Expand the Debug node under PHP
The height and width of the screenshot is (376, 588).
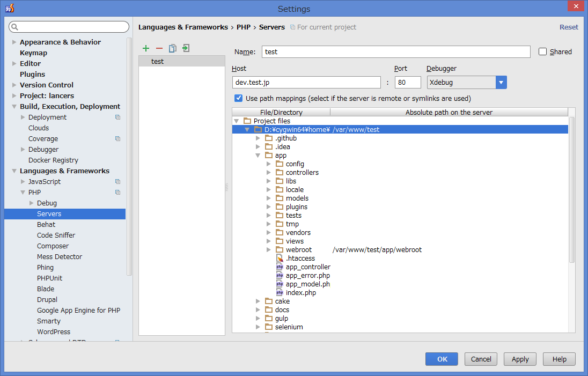[32, 203]
